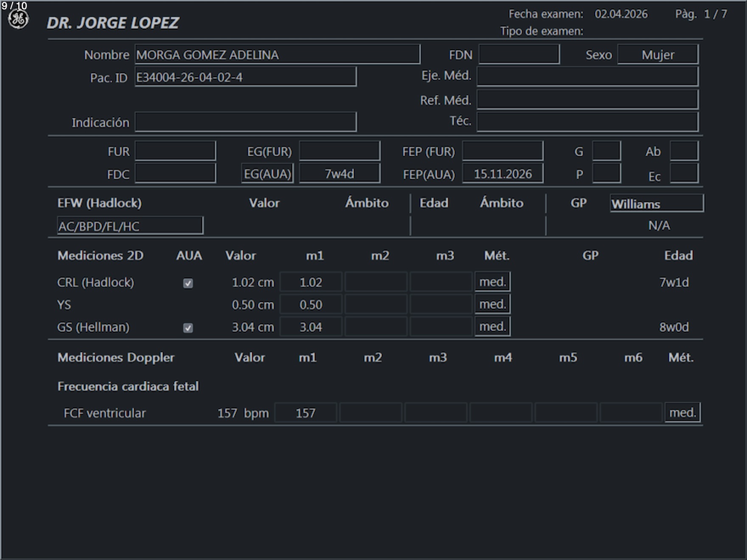The height and width of the screenshot is (560, 747).
Task: Click the med. method button for GS
Action: coord(492,327)
